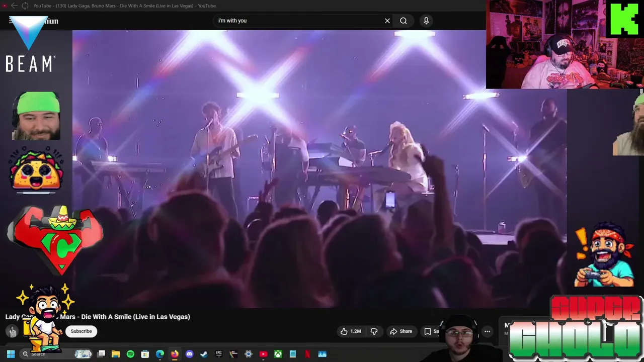Save the video with the bookmark button
Viewport: 644px width, 362px height.
click(x=432, y=331)
